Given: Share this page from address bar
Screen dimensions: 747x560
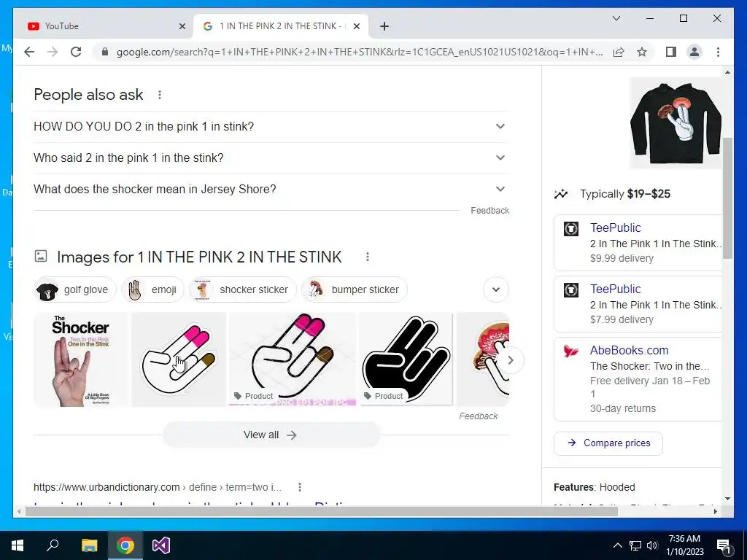Looking at the screenshot, I should pos(619,52).
